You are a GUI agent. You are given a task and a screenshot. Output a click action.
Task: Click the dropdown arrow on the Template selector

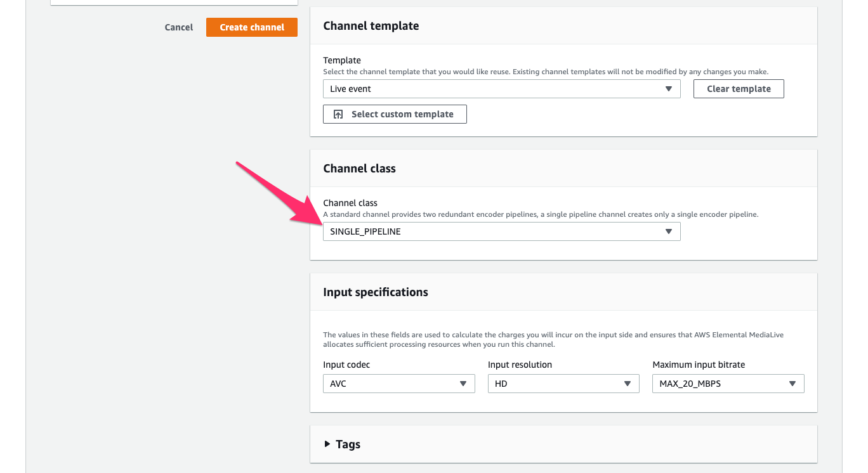[x=669, y=89]
